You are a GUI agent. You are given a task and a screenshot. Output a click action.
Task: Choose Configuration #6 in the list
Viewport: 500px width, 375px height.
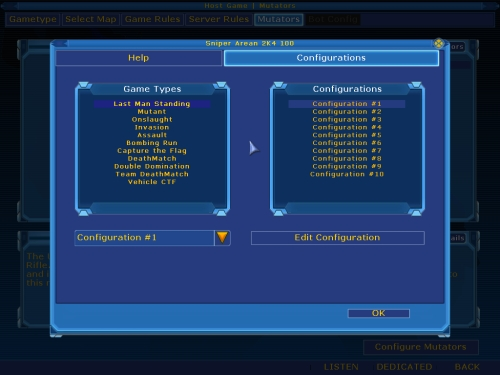[x=347, y=143]
